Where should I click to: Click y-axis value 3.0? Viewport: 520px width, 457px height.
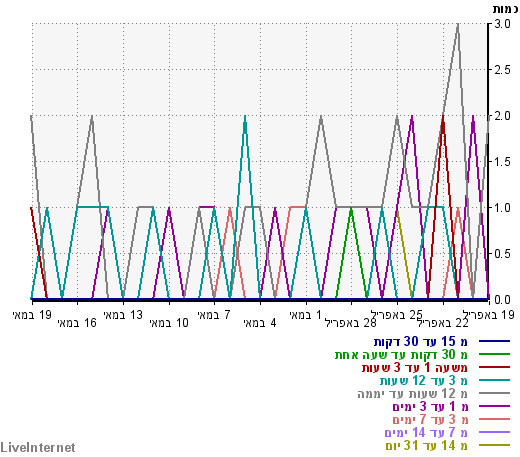502,24
